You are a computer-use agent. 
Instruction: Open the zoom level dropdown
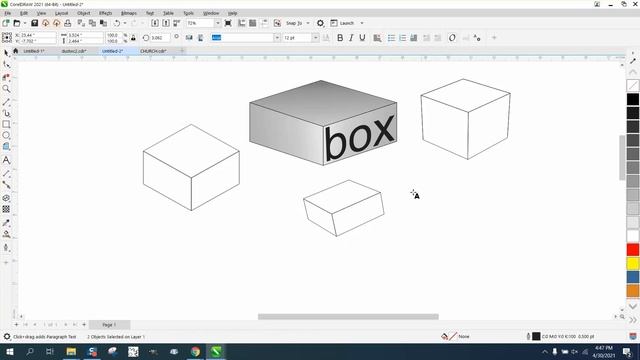pyautogui.click(x=218, y=23)
